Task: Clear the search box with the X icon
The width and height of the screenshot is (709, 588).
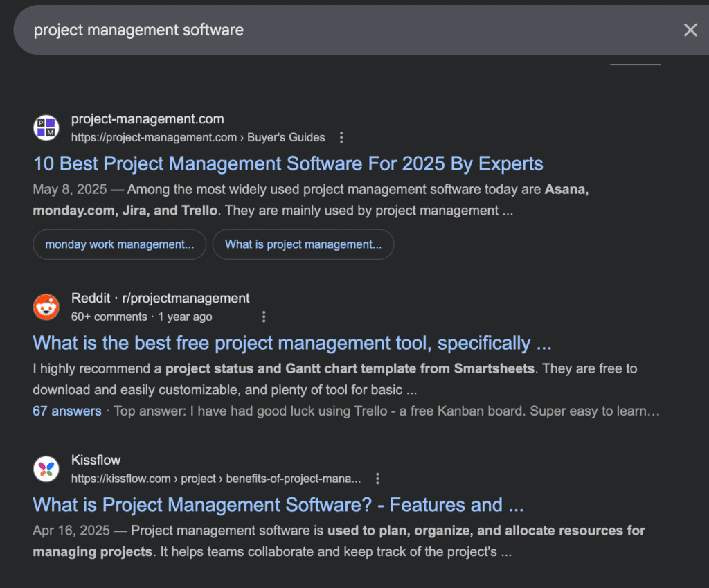Action: [x=690, y=30]
